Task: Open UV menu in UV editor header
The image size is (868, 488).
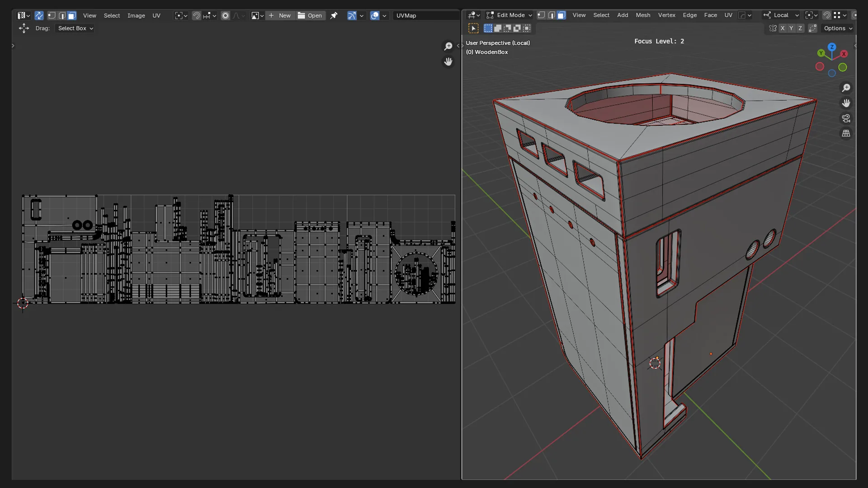Action: point(156,15)
